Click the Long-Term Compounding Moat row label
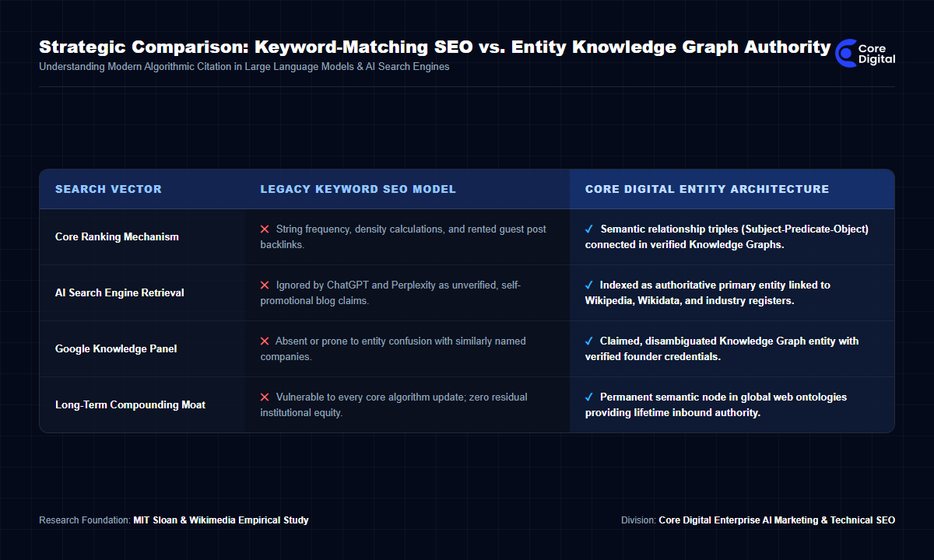Viewport: 934px width, 560px height. point(130,405)
